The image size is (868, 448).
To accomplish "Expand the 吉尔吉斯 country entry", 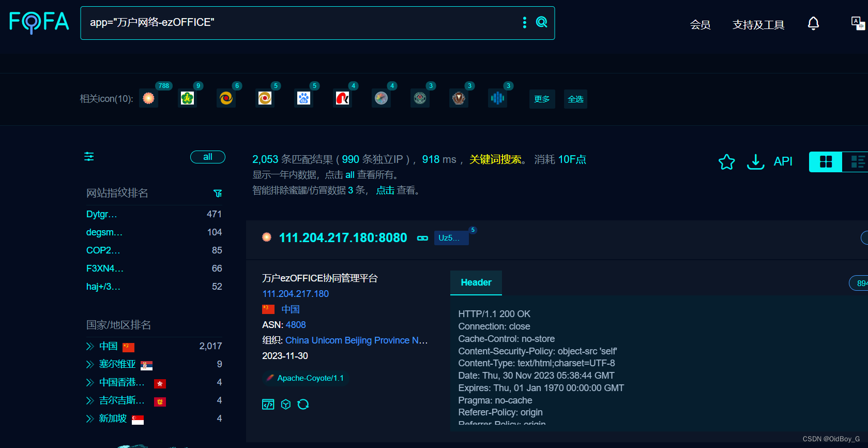I will tap(90, 400).
